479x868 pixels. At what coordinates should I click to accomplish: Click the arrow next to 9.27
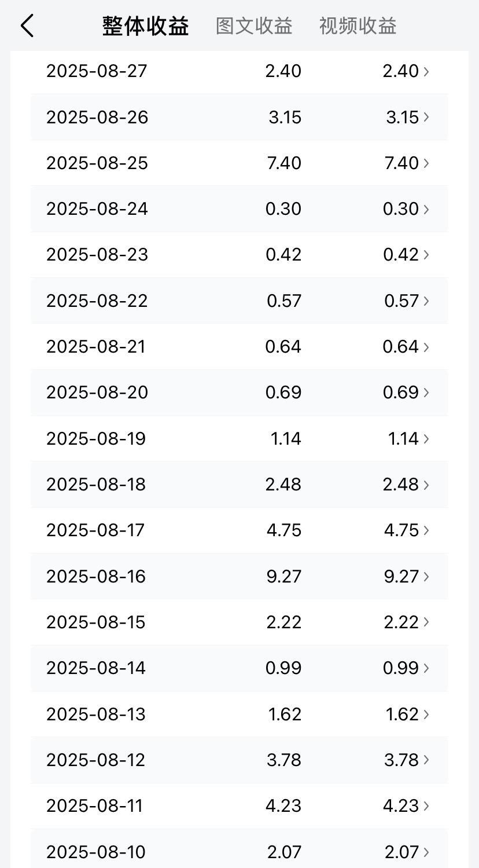(x=426, y=576)
